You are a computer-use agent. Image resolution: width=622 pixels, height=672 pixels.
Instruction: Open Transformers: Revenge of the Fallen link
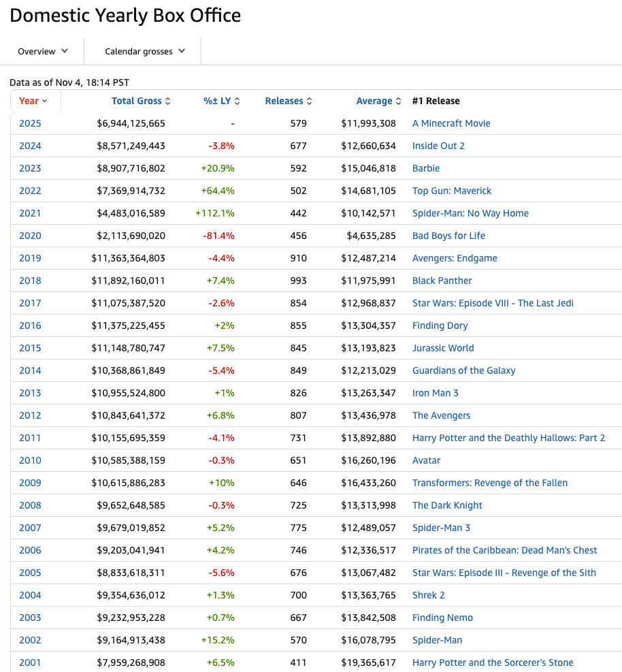[489, 483]
